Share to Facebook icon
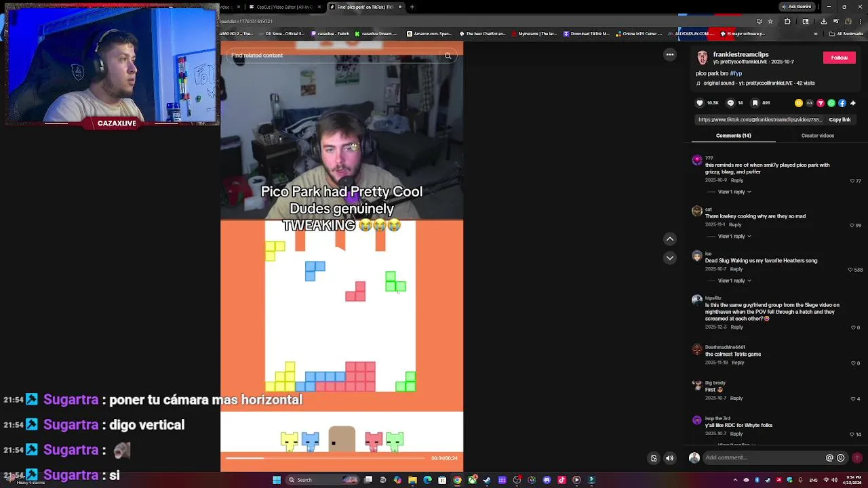The image size is (868, 488). coord(842,103)
